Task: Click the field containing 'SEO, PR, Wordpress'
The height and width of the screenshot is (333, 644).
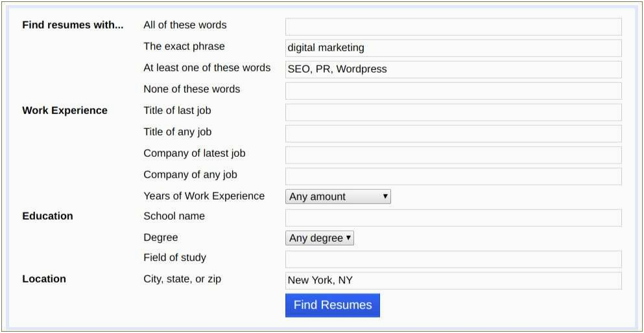Action: coord(453,69)
